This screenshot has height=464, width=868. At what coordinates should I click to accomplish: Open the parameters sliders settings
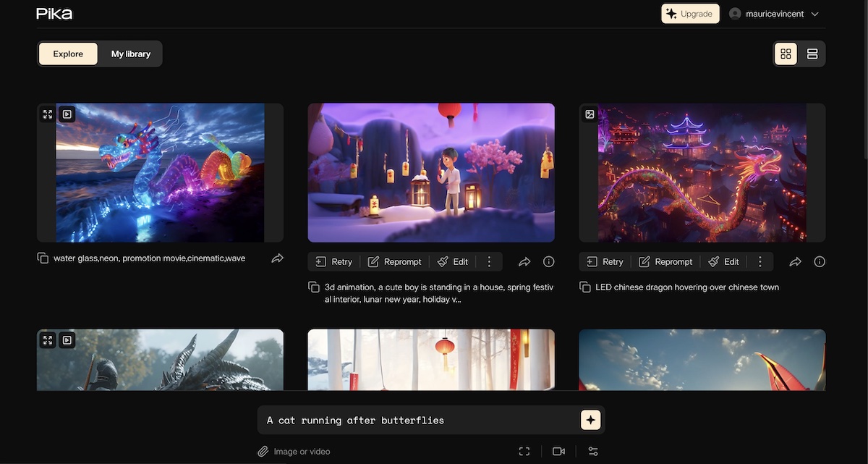click(593, 452)
